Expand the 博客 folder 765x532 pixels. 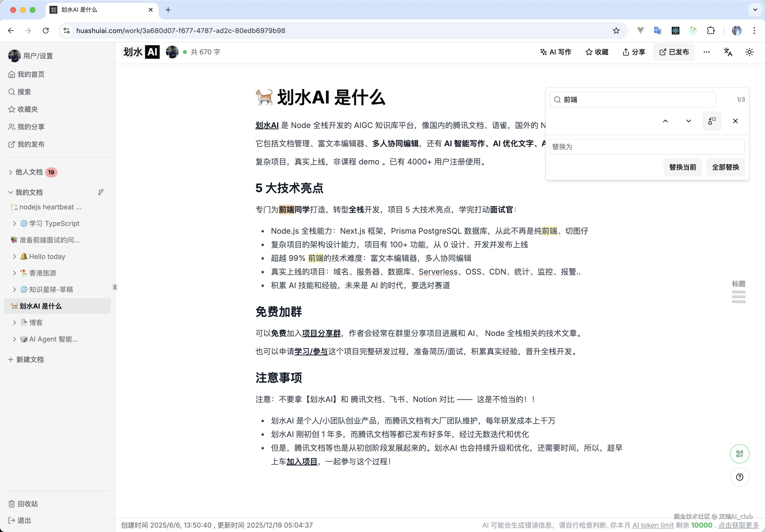click(x=14, y=322)
